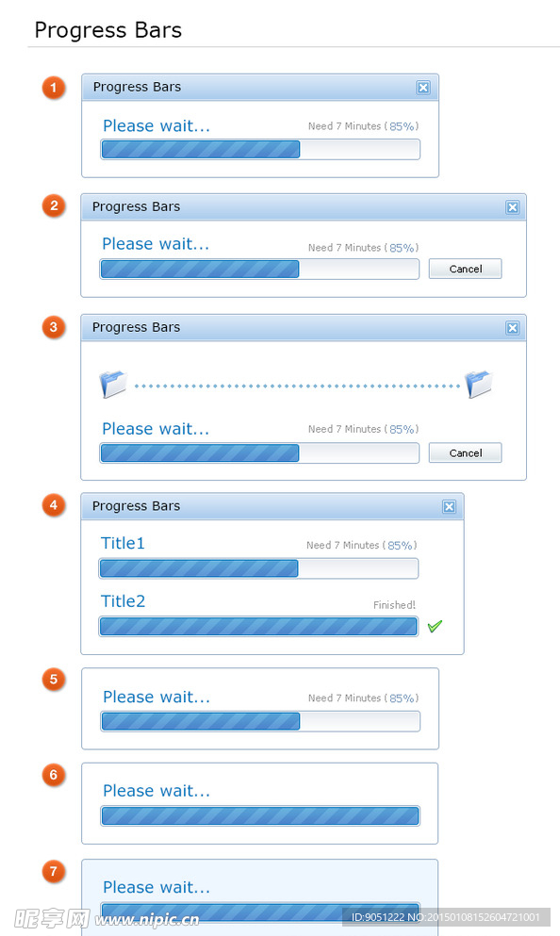Click the orange number 1 badge

click(53, 88)
